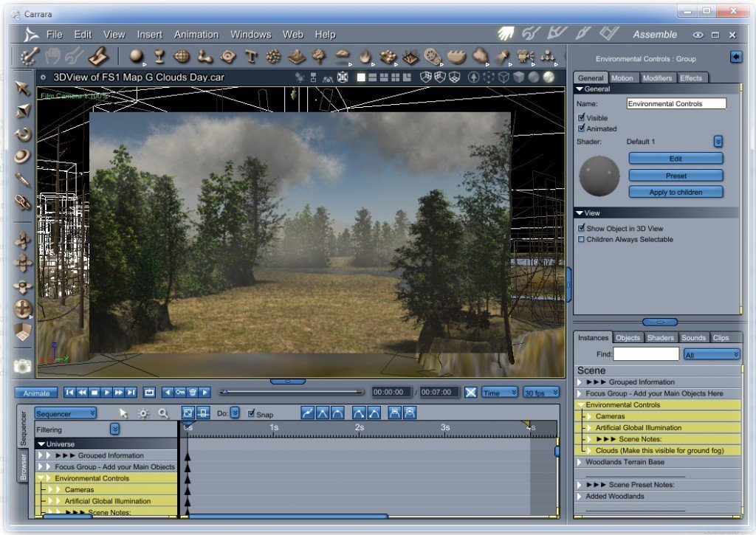Click the Animate button
The height and width of the screenshot is (535, 756).
coord(36,393)
